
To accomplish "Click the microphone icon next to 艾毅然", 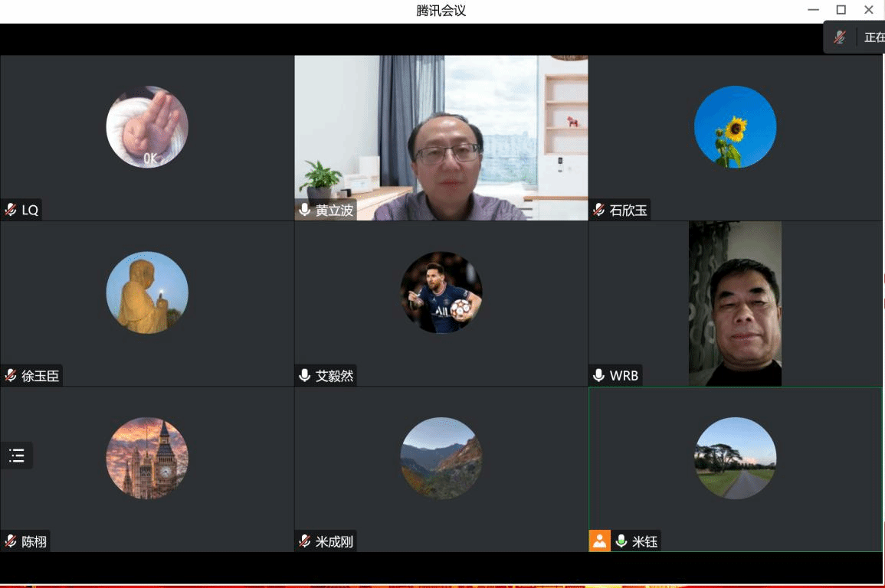I will coord(305,376).
